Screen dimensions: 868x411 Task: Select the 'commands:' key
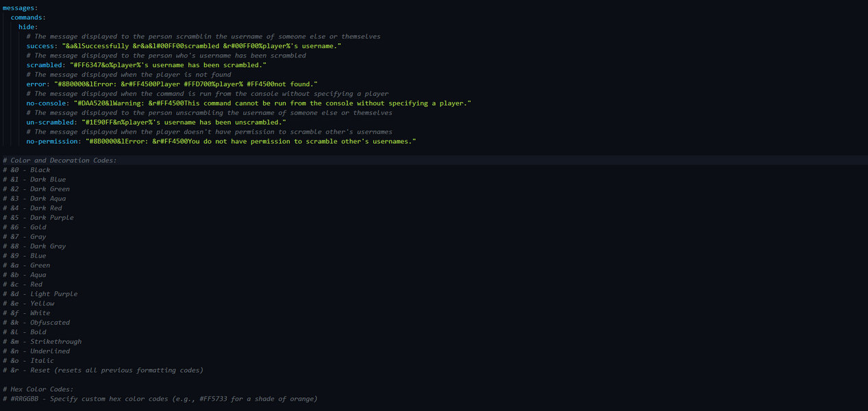28,17
